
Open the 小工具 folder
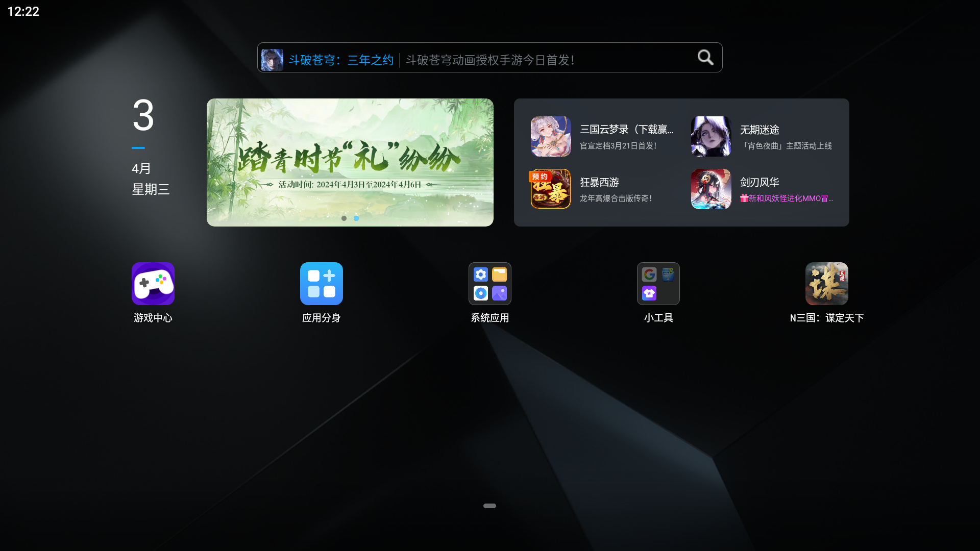tap(658, 284)
